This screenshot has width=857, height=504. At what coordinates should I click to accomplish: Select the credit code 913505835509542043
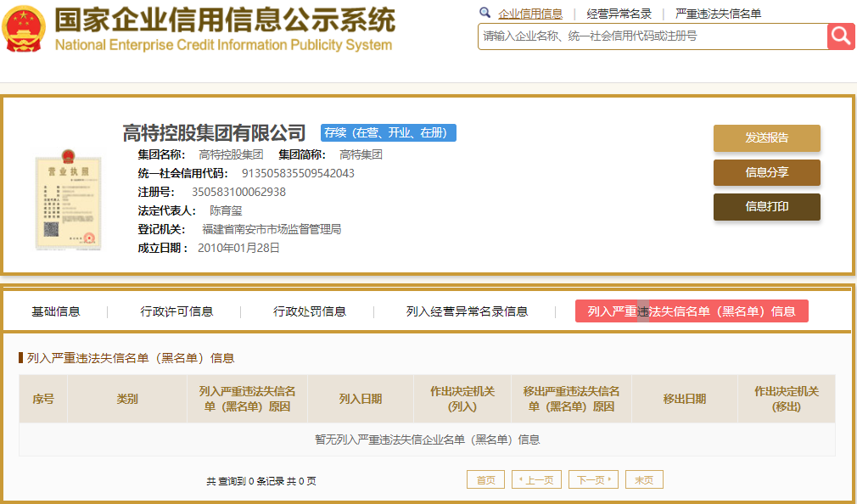(298, 173)
